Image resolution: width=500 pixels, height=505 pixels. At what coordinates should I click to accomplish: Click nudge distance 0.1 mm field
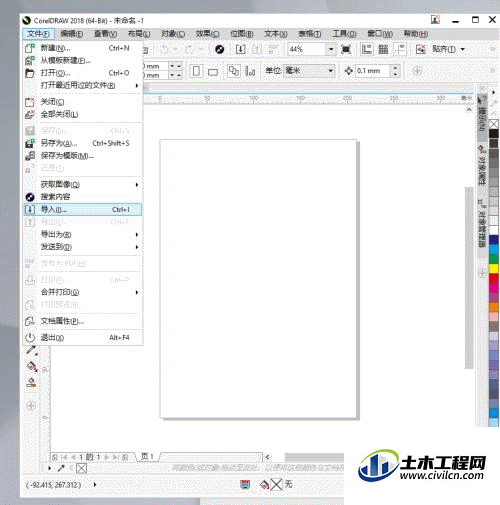coord(373,71)
